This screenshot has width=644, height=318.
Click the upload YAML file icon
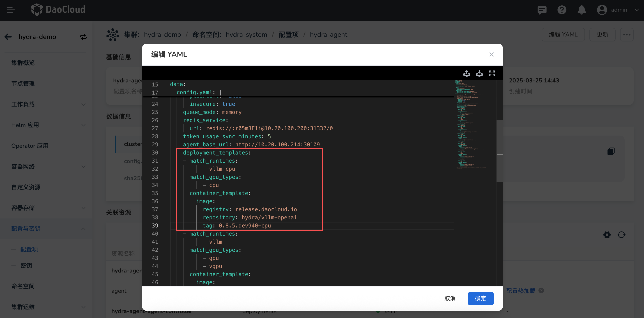[x=467, y=73]
